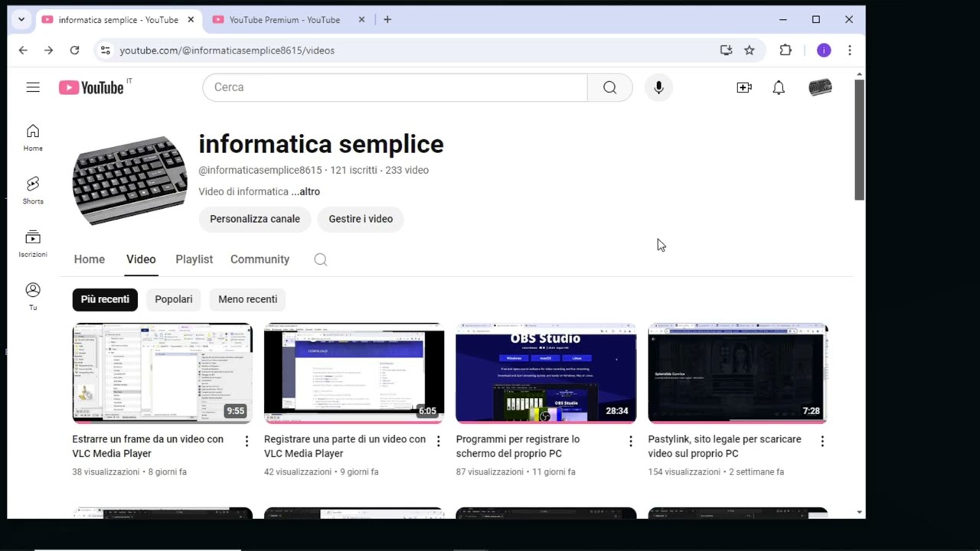This screenshot has width=980, height=551.
Task: Close the YouTube Premium browser tab
Action: (361, 20)
